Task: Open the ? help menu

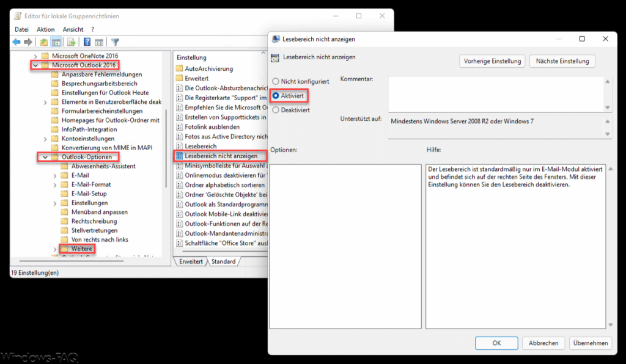Action: 93,29
